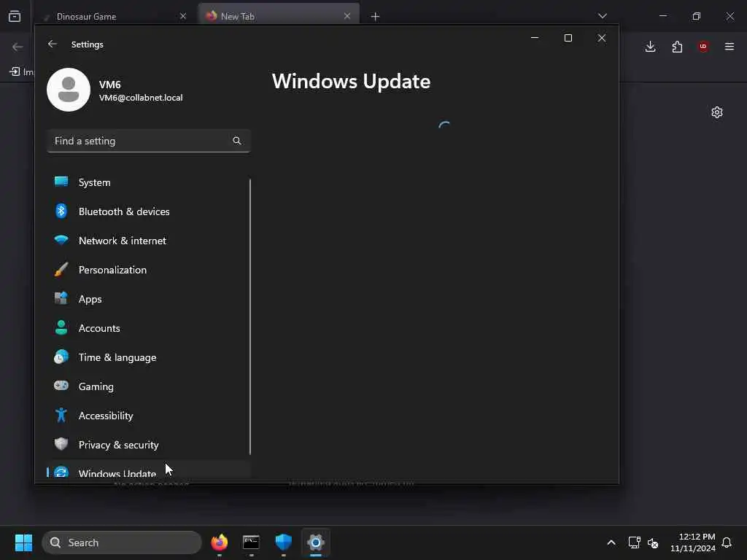Click the VM6@collabnet.local account text
Viewport: 747px width, 560px height.
(141, 98)
